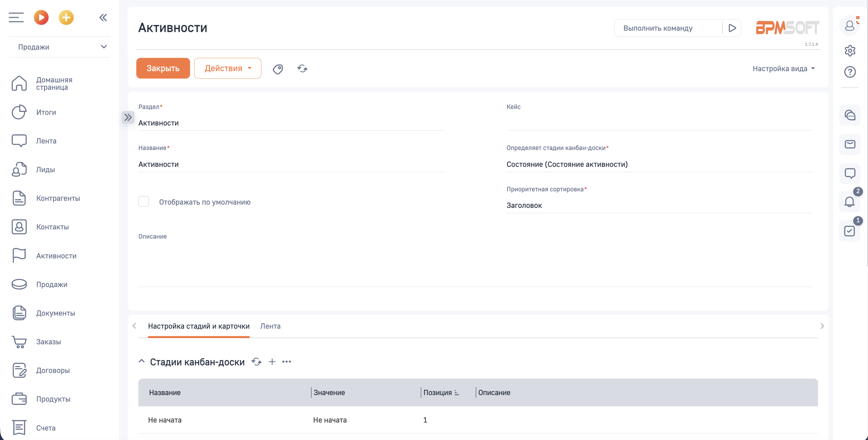Click the yellow plus quick-add icon

[66, 17]
